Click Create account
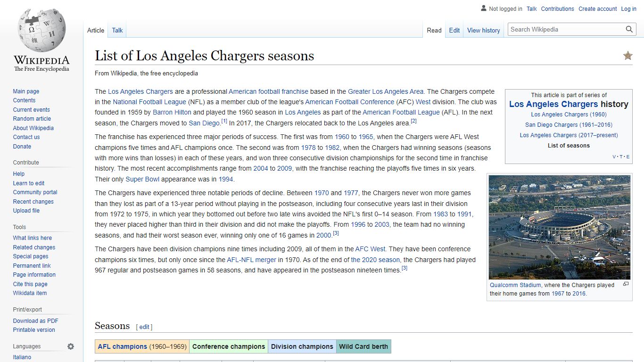Viewport: 644px width, 362px height. tap(598, 8)
